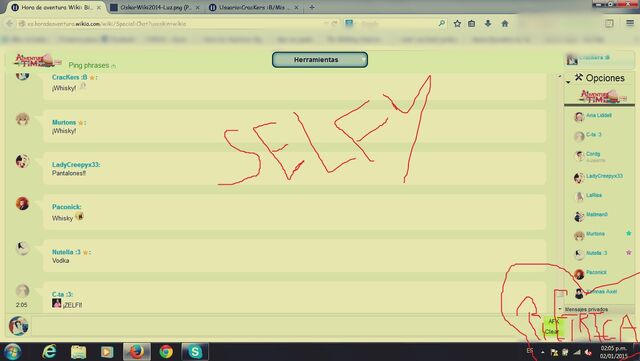Close the Hora de aventura Wiki tab
Viewport: 640px width, 361px height.
click(98, 8)
